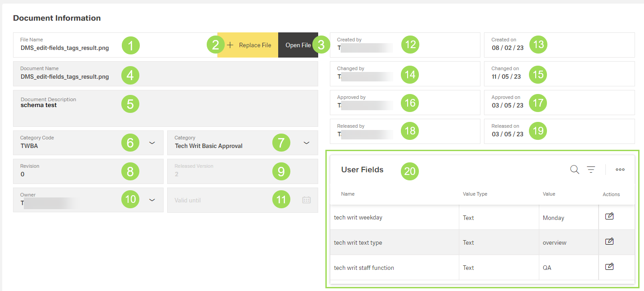
Task: Open search in User Fields panel
Action: pyautogui.click(x=574, y=170)
